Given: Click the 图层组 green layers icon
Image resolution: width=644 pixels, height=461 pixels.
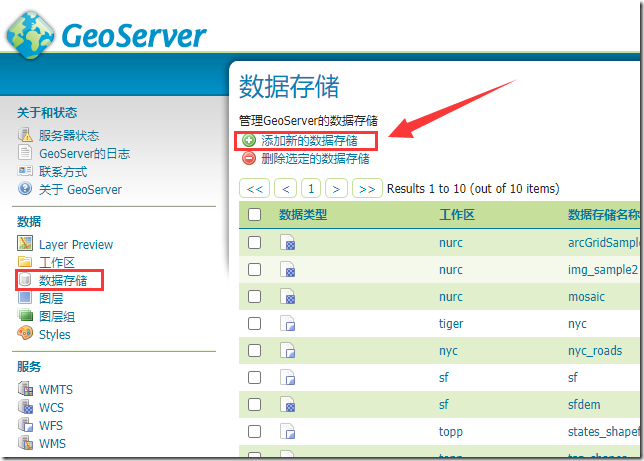Looking at the screenshot, I should point(25,316).
